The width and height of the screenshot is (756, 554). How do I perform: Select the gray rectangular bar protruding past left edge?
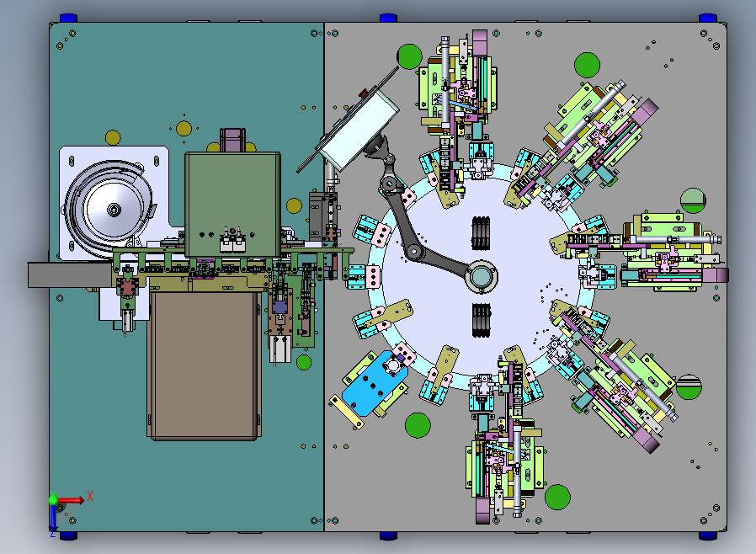pos(69,275)
